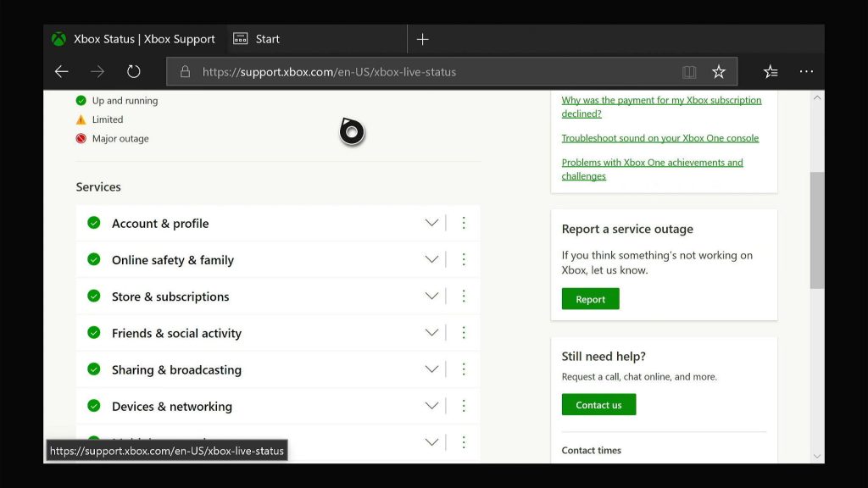
Task: Click the Major outage legend text
Action: click(x=120, y=138)
